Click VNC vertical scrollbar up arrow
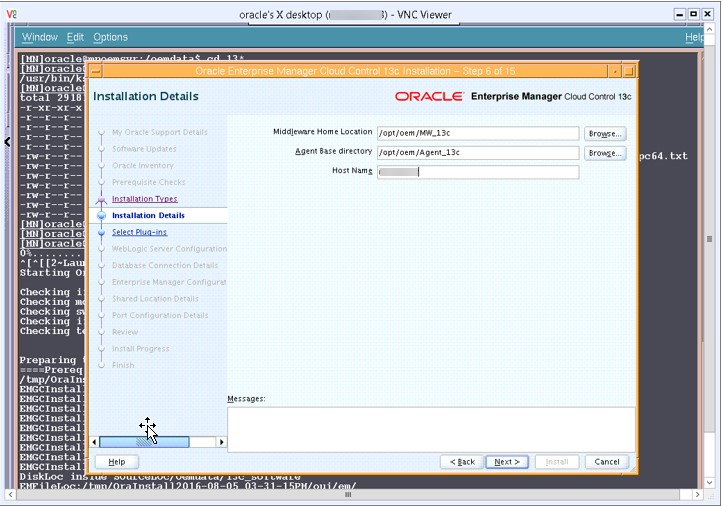 (x=710, y=30)
